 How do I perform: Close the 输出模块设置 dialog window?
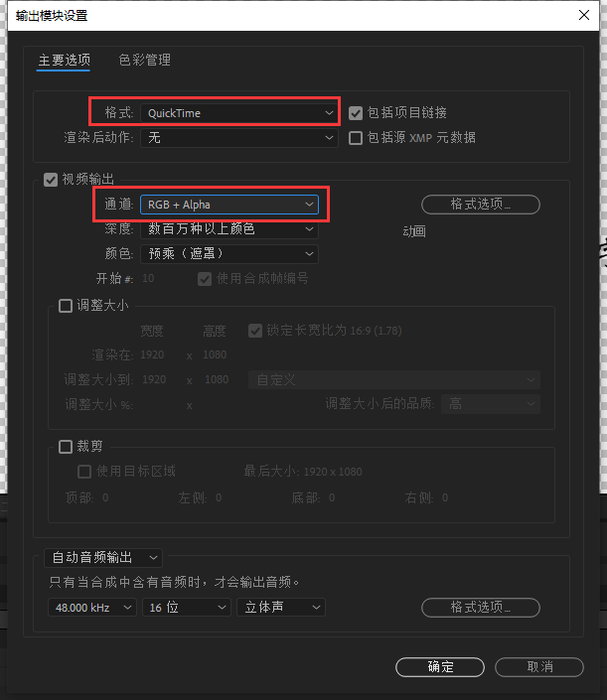[584, 15]
